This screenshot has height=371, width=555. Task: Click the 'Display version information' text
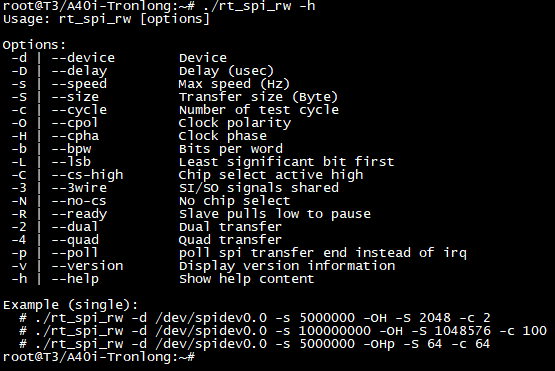[287, 266]
